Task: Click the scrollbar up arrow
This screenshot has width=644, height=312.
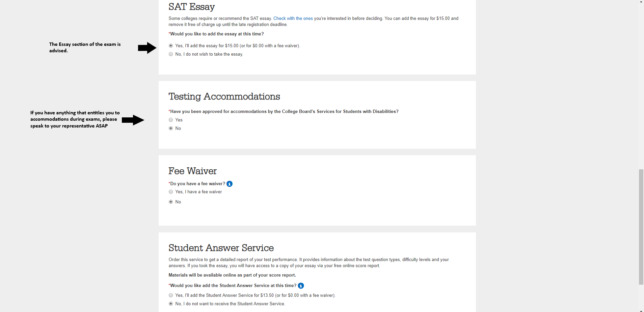Action: tap(641, 2)
